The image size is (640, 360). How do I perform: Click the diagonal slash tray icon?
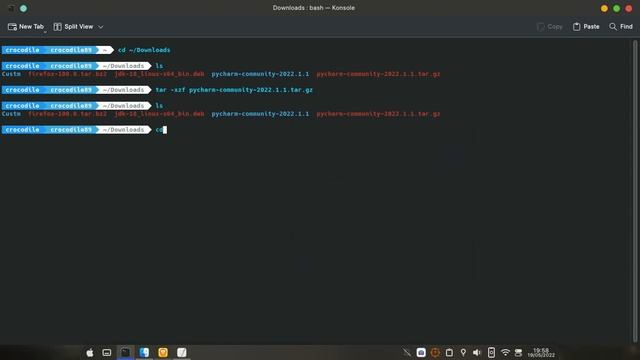pyautogui.click(x=407, y=352)
